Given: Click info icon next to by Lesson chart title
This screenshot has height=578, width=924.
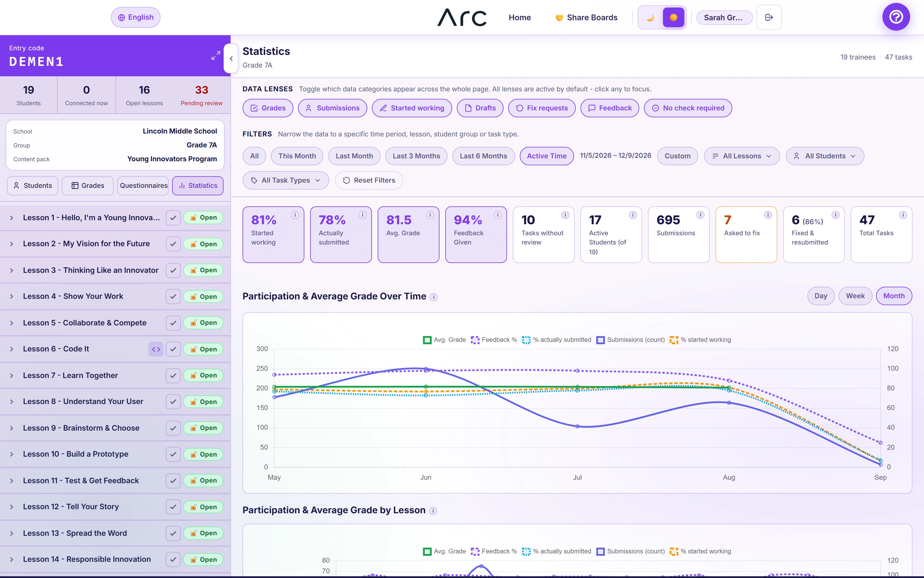Looking at the screenshot, I should pos(433,511).
